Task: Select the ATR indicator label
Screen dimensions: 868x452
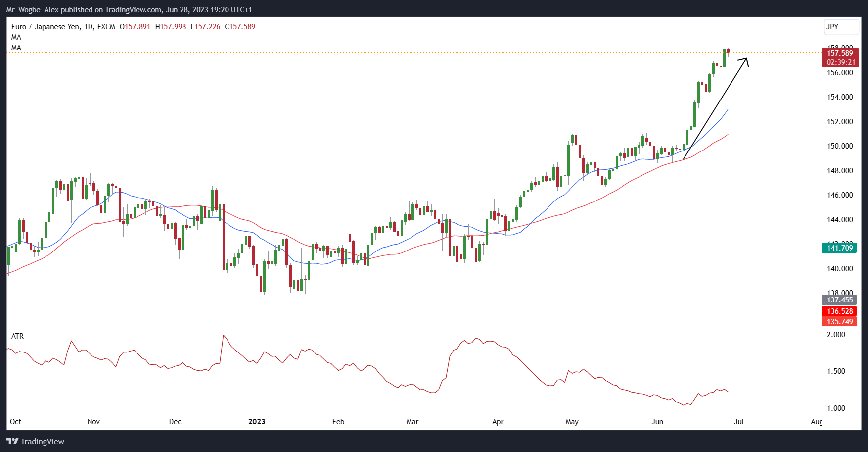Action: click(17, 336)
